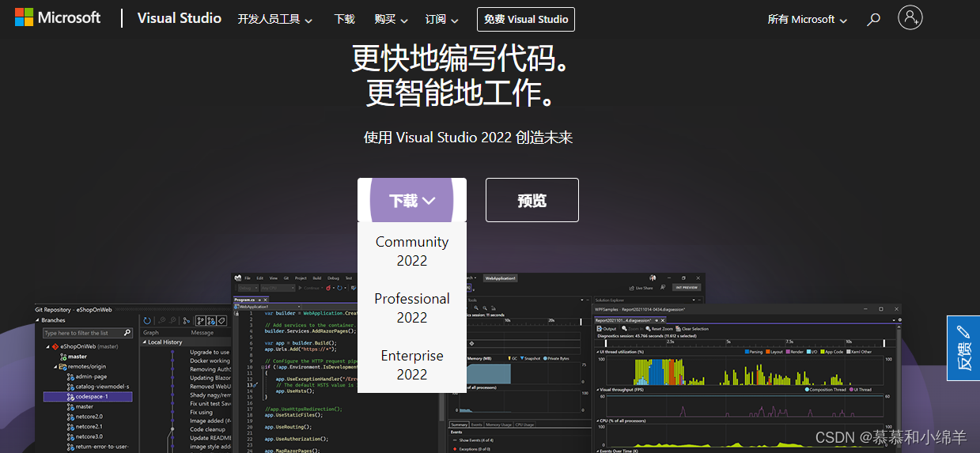This screenshot has width=980, height=453.
Task: Collapse the eShopOnWeb (master) tree node
Action: point(47,346)
